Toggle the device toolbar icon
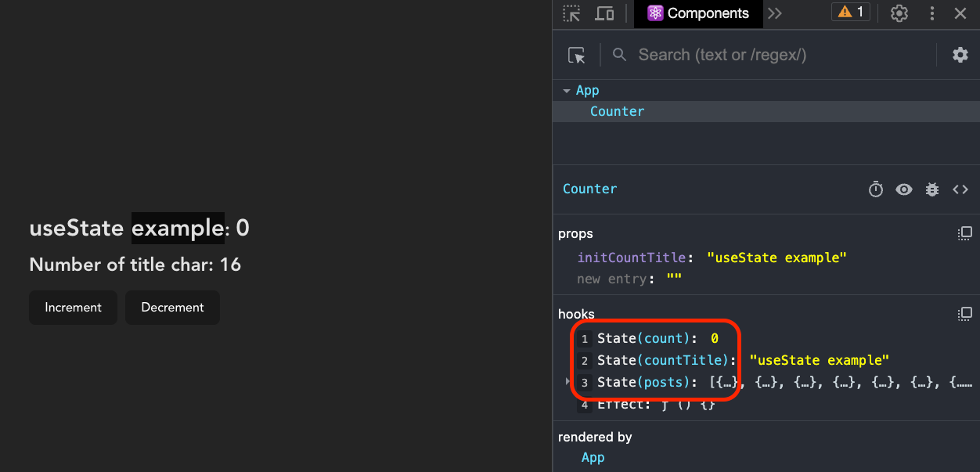 604,13
